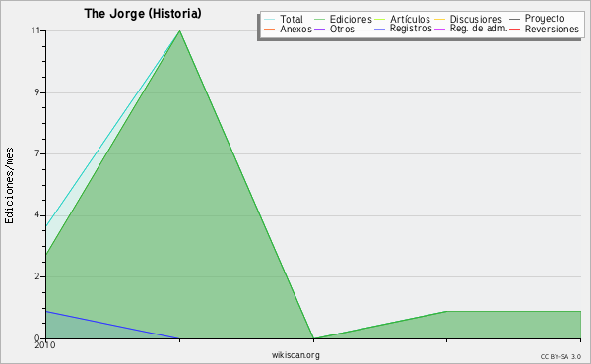591x364 pixels.
Task: Click the Otros legend label
Action: [342, 29]
